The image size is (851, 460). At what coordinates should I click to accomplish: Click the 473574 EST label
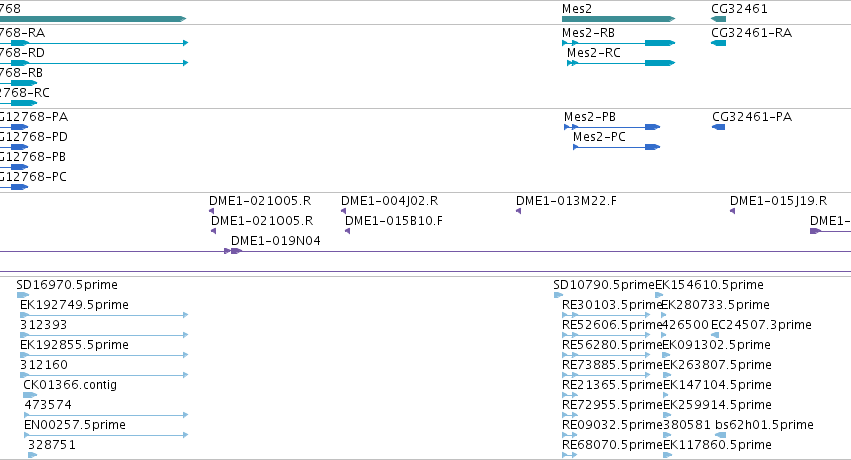(48, 405)
